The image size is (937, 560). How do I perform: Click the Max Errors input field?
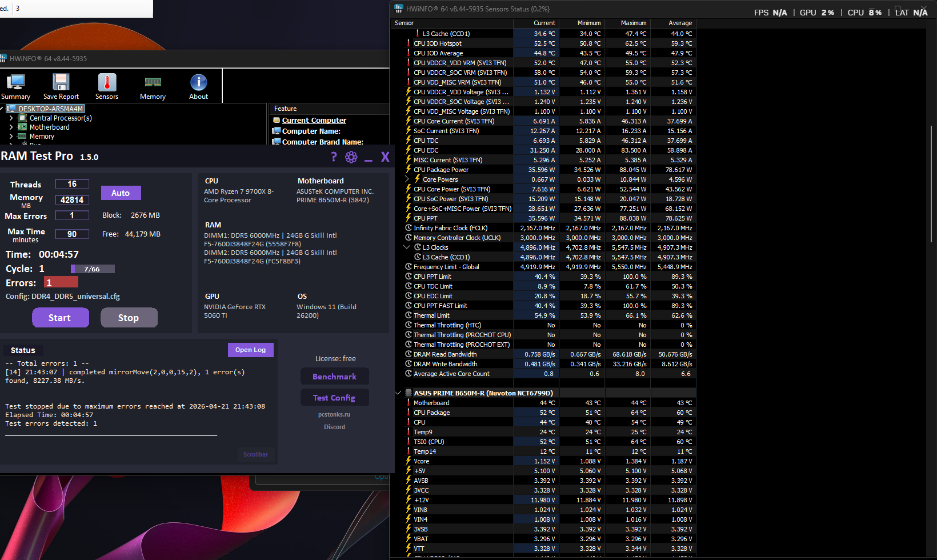point(72,215)
